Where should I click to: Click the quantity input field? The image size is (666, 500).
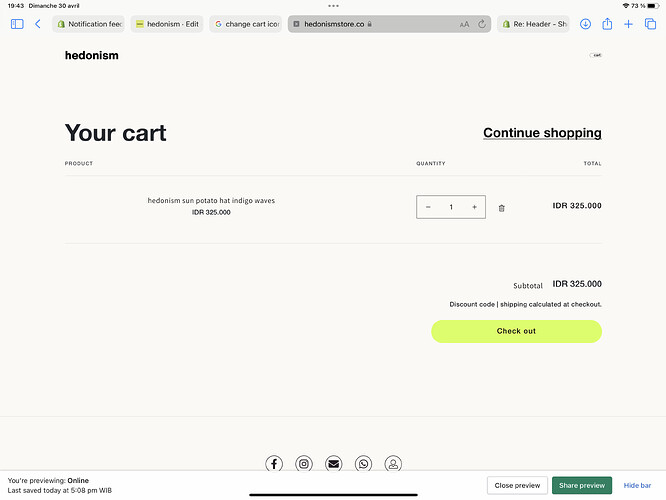point(451,207)
